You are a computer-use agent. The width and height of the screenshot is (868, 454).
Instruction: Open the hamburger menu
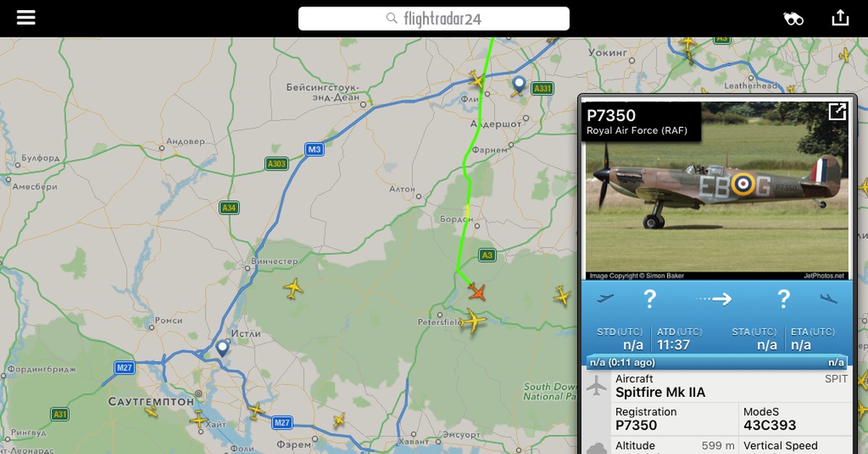26,18
